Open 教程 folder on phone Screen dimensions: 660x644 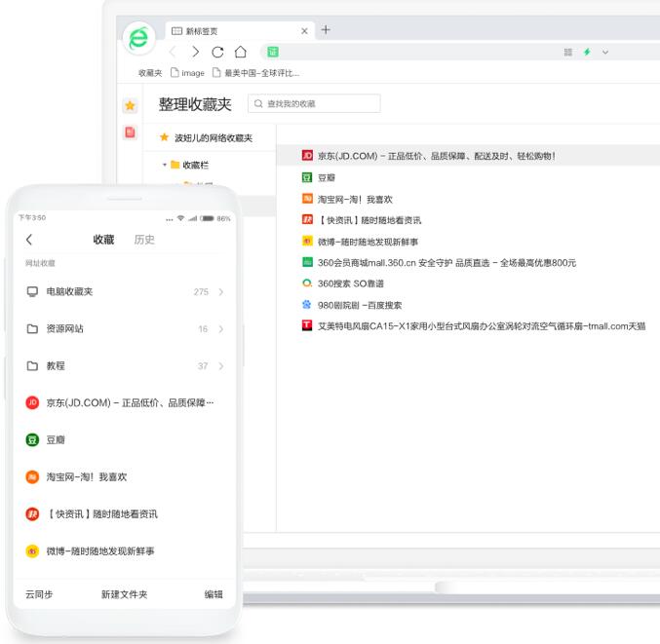(124, 366)
